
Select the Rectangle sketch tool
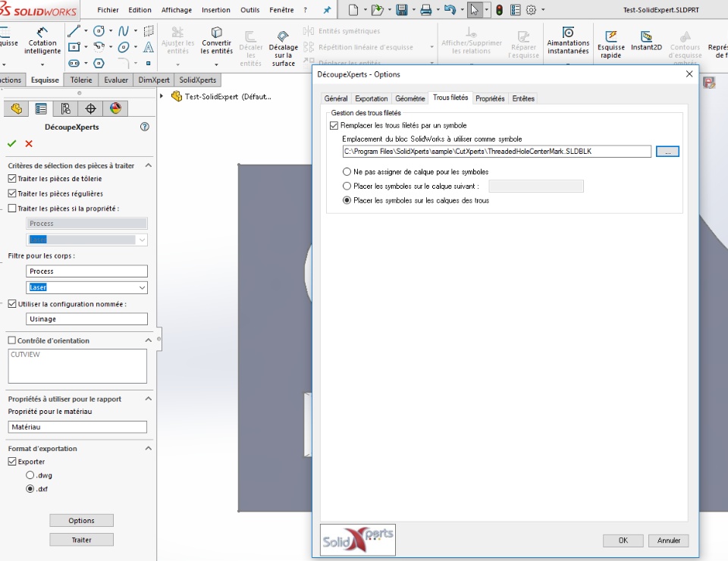tap(74, 47)
